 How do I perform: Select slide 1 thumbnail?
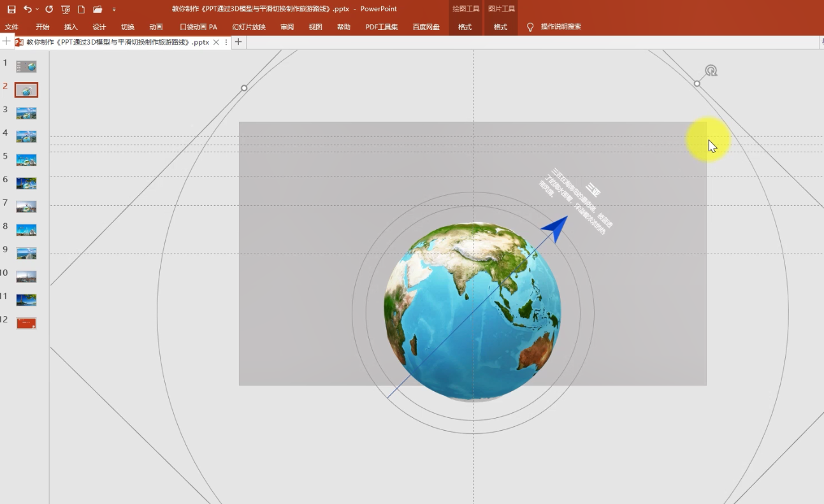[x=26, y=66]
